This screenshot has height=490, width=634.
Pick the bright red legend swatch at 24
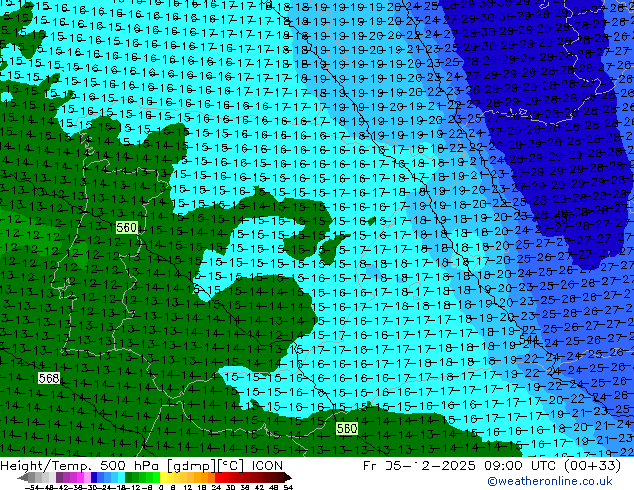218,477
